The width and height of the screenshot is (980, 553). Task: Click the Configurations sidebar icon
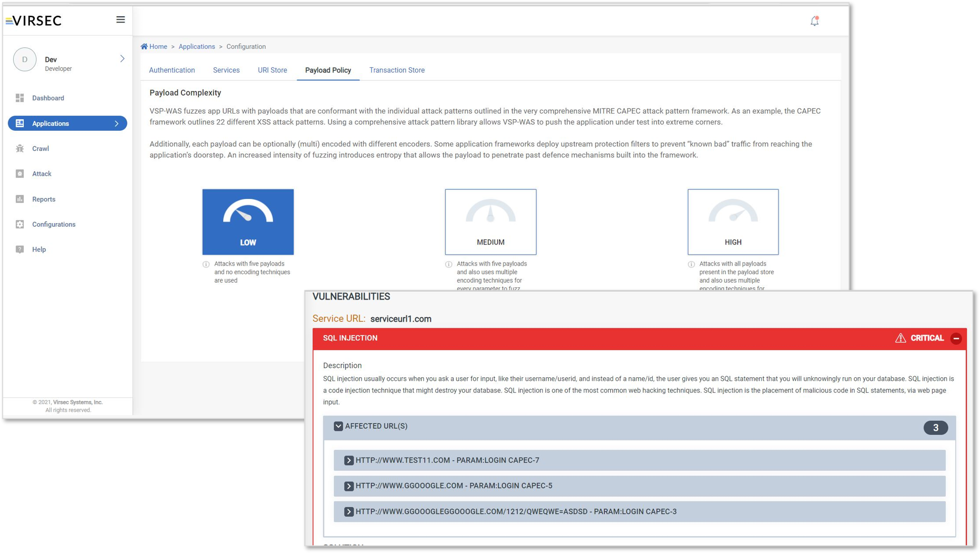point(20,224)
